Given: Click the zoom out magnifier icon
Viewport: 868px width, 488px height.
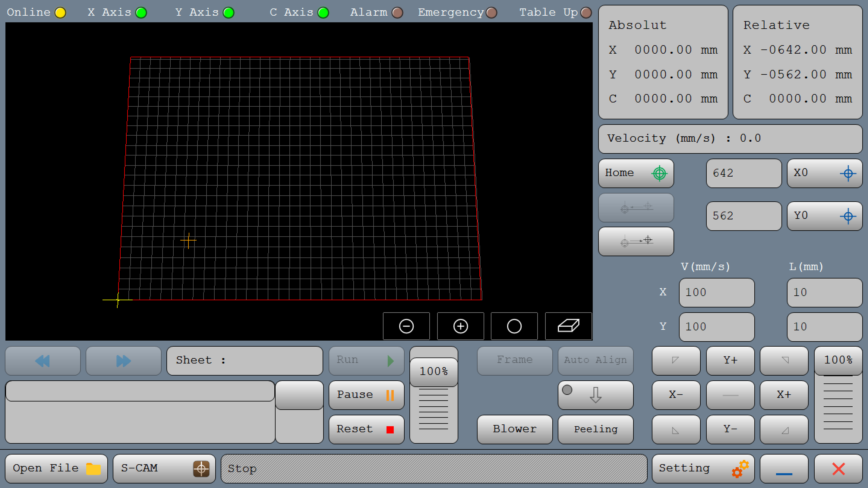Looking at the screenshot, I should tap(406, 326).
